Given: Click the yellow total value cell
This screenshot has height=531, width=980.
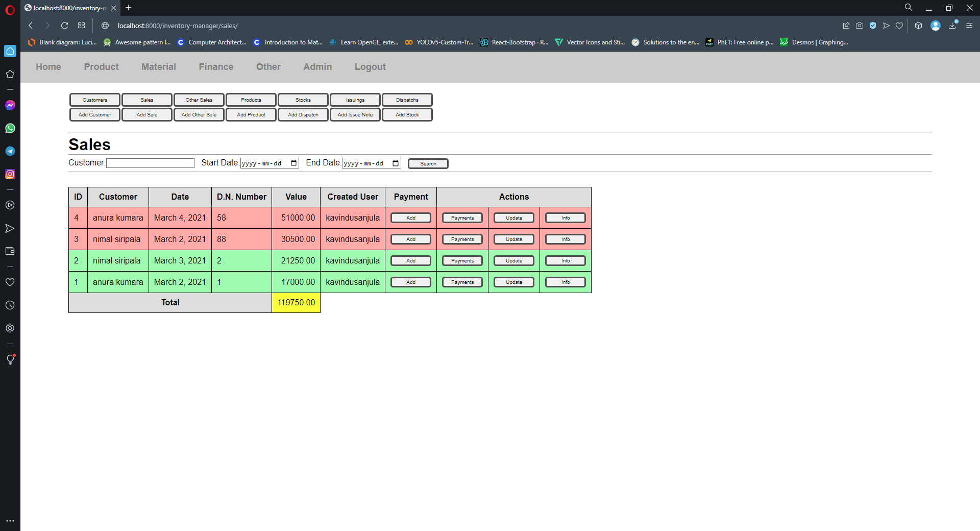Looking at the screenshot, I should point(296,302).
